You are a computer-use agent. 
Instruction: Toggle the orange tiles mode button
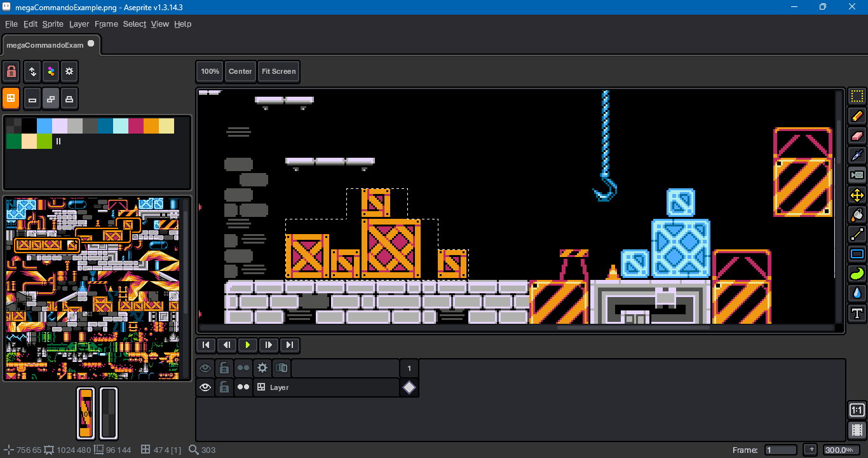[x=11, y=99]
